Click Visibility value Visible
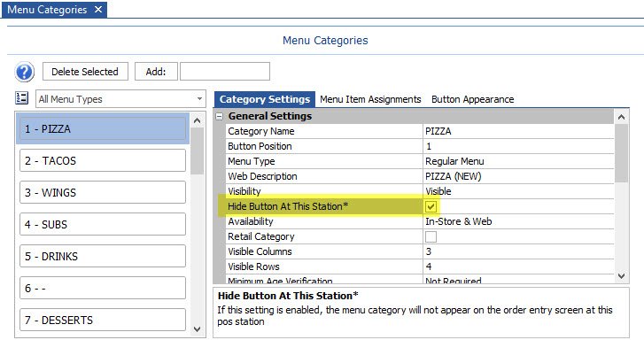 (518, 191)
